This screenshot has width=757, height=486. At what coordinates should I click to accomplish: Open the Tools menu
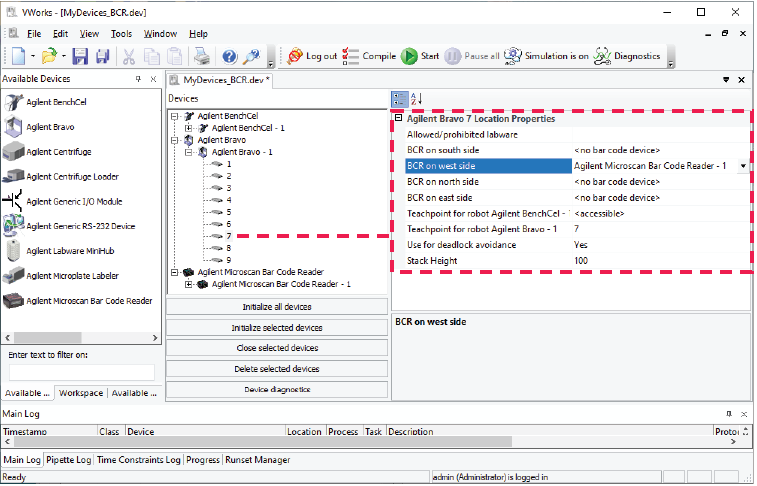[121, 34]
